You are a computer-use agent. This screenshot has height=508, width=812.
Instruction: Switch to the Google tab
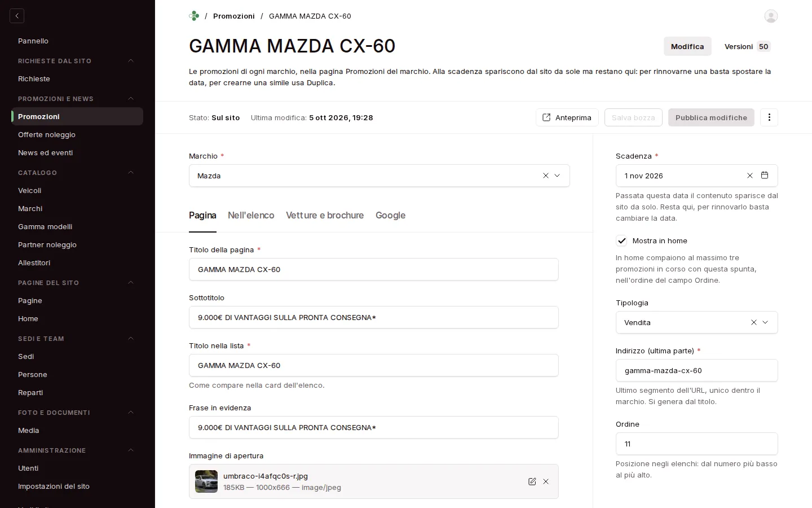point(390,215)
